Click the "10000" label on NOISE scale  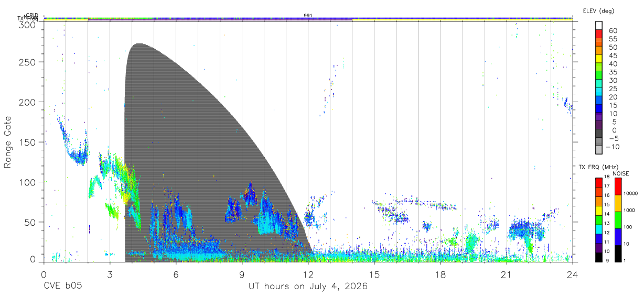pyautogui.click(x=631, y=193)
